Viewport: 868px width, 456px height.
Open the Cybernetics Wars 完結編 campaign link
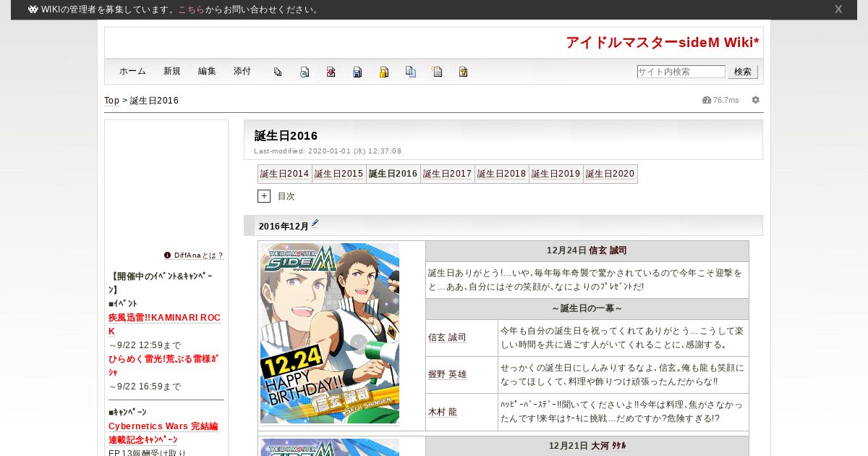[x=163, y=426]
